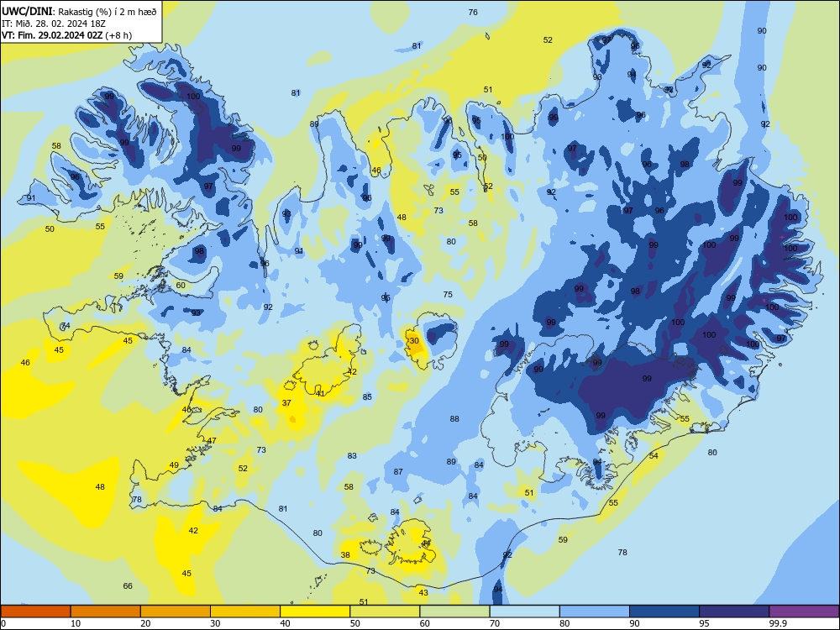Select the 90–95 dark blue legend swatch
Viewport: 840px width, 630px height.
click(x=664, y=612)
